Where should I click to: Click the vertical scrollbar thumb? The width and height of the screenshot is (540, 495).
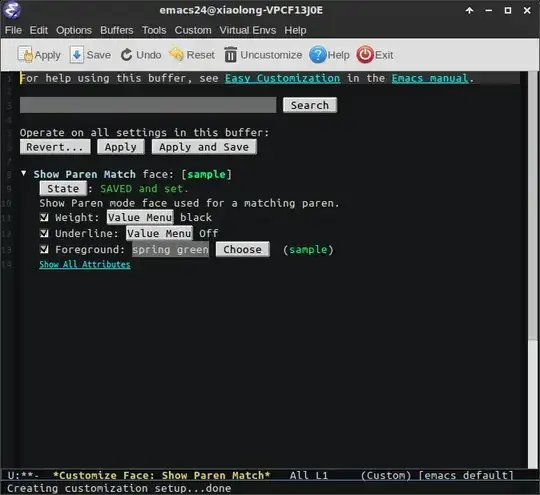click(x=533, y=206)
